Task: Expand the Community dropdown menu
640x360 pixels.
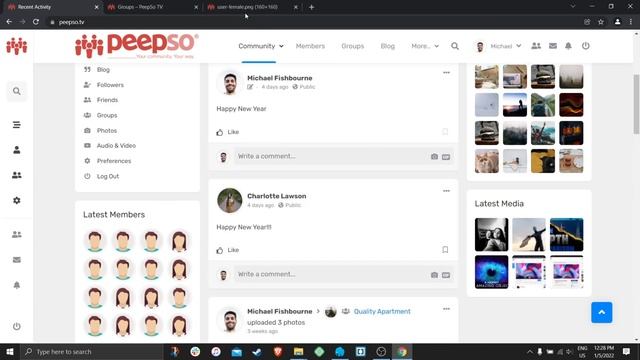Action: (261, 46)
